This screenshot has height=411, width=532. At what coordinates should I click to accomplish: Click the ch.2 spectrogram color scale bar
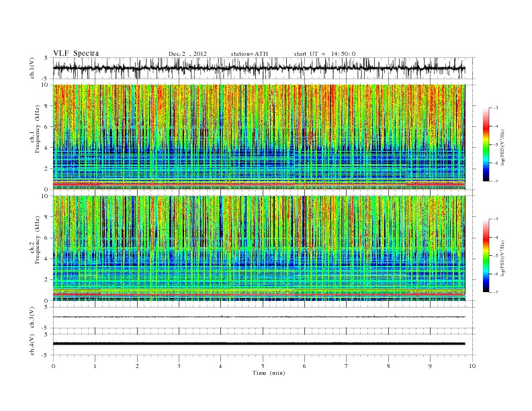point(486,255)
